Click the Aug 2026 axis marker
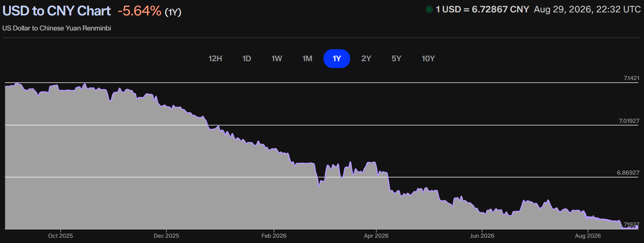The width and height of the screenshot is (644, 243). 588,236
